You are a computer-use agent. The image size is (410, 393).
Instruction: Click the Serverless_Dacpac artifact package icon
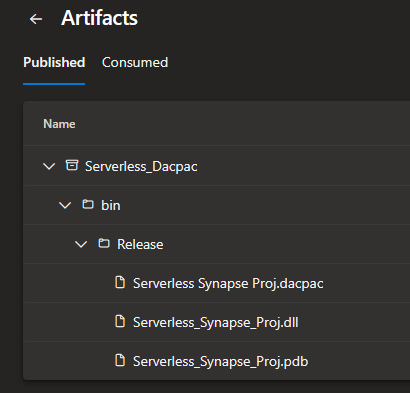click(72, 165)
